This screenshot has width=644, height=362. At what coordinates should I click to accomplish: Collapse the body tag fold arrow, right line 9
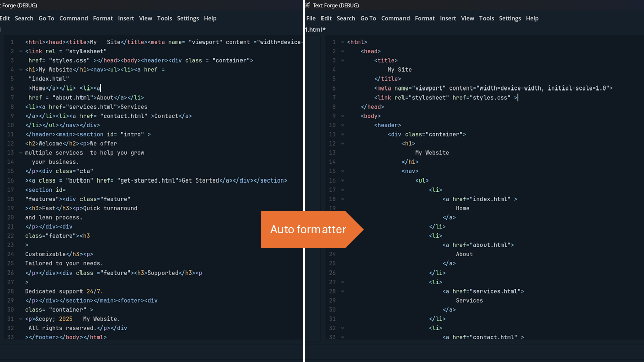[342, 116]
